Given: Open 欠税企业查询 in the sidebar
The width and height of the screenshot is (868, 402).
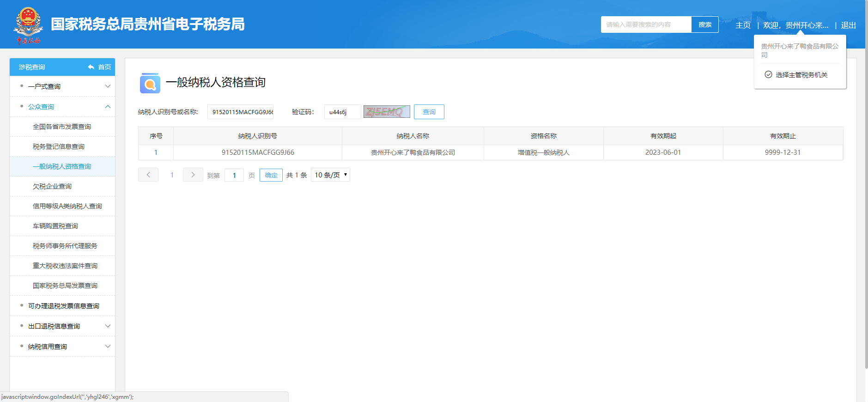Looking at the screenshot, I should pos(52,186).
